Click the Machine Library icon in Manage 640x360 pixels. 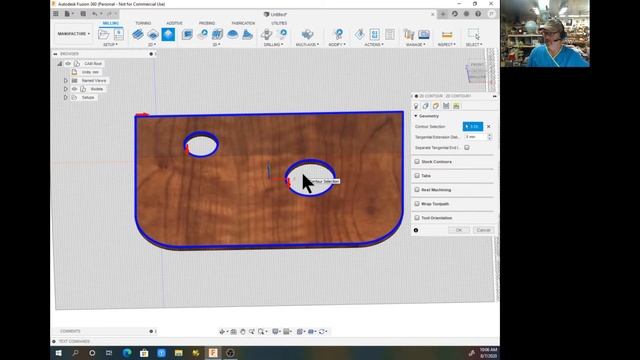pos(424,35)
